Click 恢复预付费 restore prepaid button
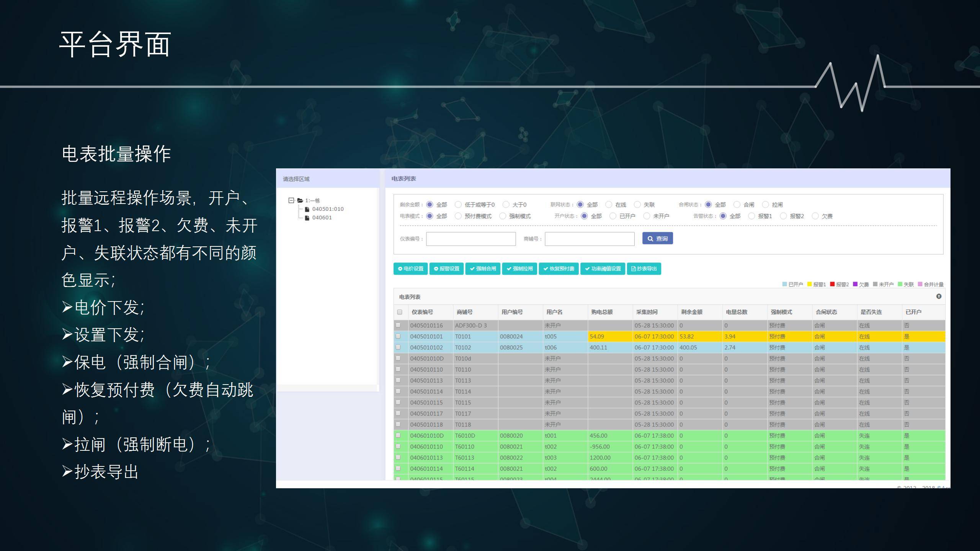The width and height of the screenshot is (980, 551). click(x=559, y=269)
